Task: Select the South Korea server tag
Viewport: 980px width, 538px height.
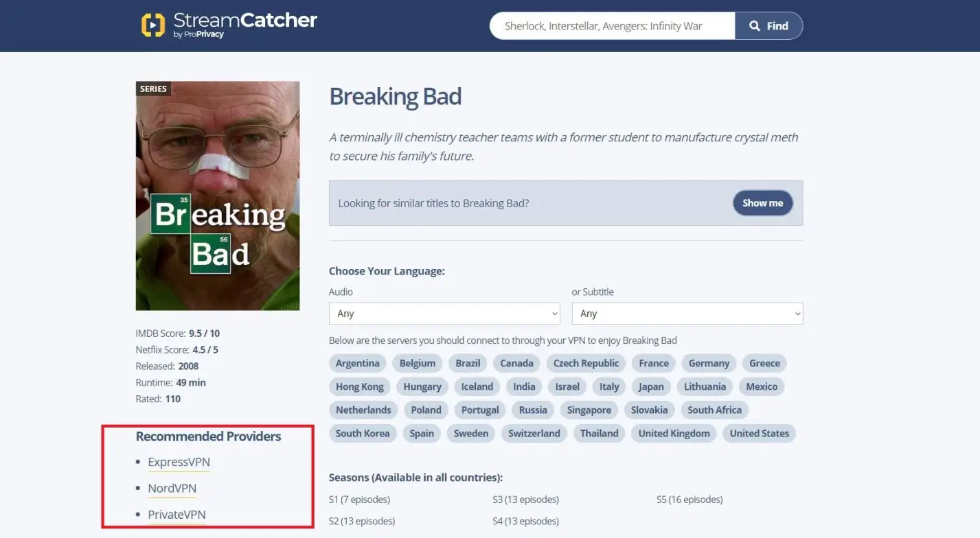Action: (x=362, y=433)
